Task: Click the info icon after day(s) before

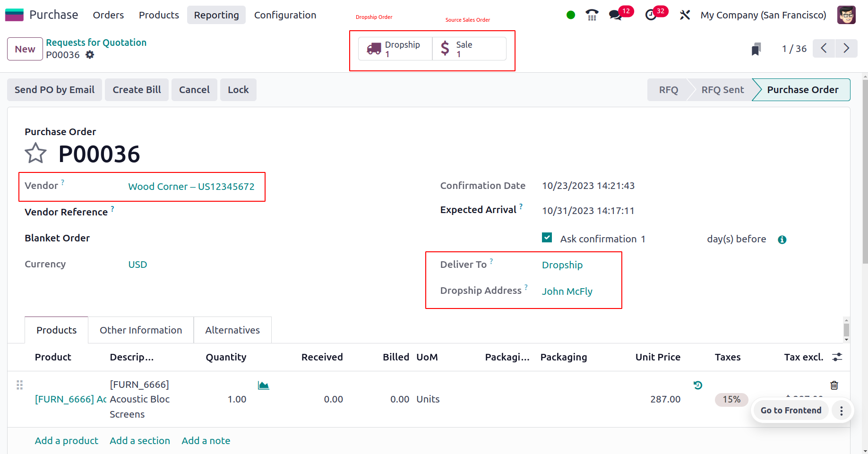Action: tap(782, 240)
